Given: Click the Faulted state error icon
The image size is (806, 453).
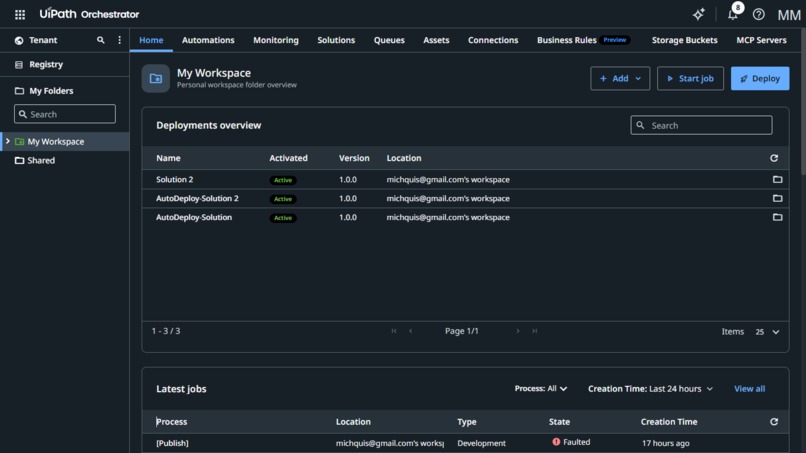Looking at the screenshot, I should [x=556, y=442].
